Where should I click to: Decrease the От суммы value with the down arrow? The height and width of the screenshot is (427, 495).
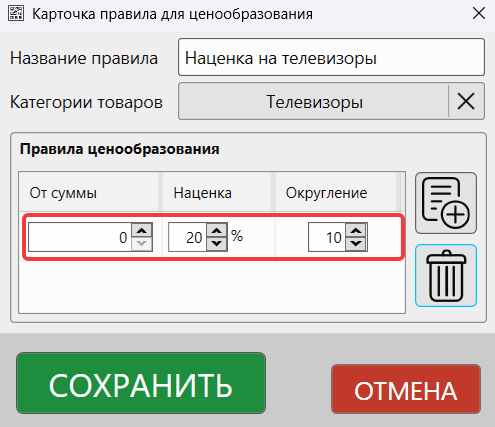(142, 244)
